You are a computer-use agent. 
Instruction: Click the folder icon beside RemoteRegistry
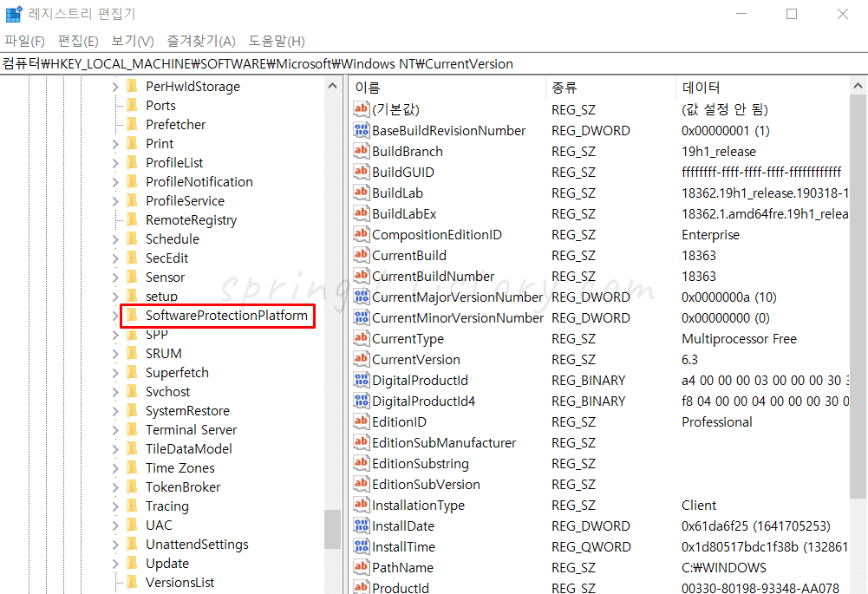point(132,219)
